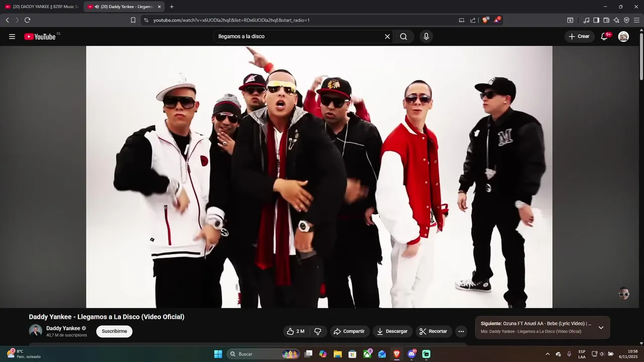Viewport: 644px width, 362px height.
Task: Clear the search query with the X
Action: pos(387,36)
